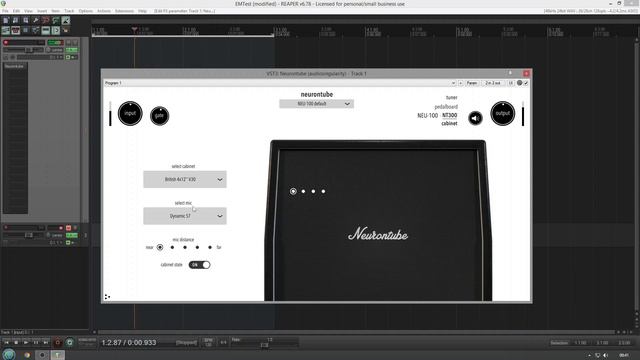Go to project start in transport
Image resolution: width=640 pixels, height=360 pixels.
pyautogui.click(x=7, y=342)
